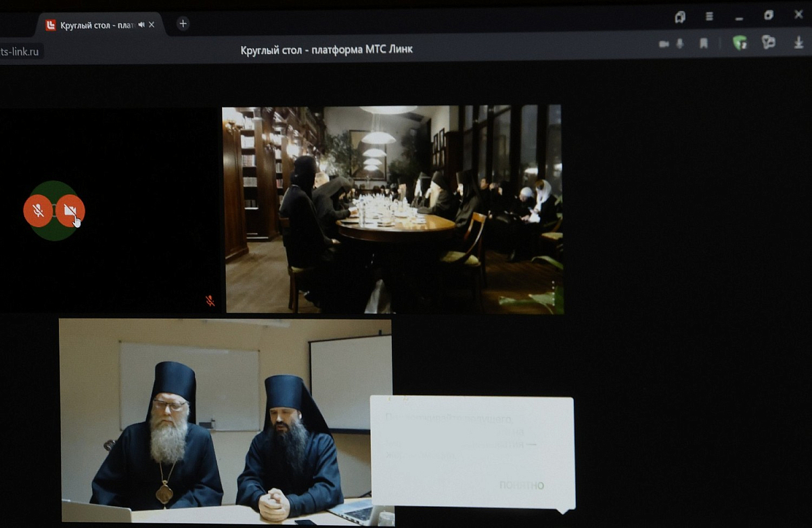
Task: Switch to the Круглый стол tab
Action: [95, 25]
